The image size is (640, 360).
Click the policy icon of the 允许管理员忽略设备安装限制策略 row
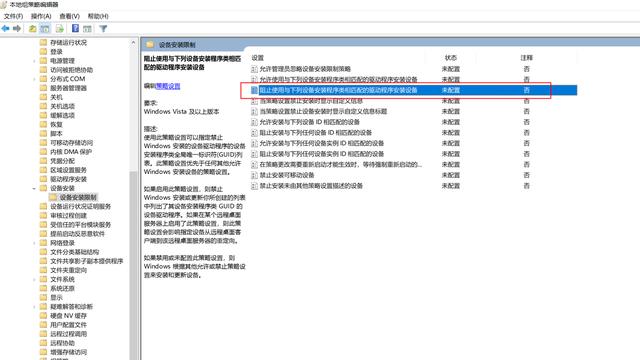[254, 69]
